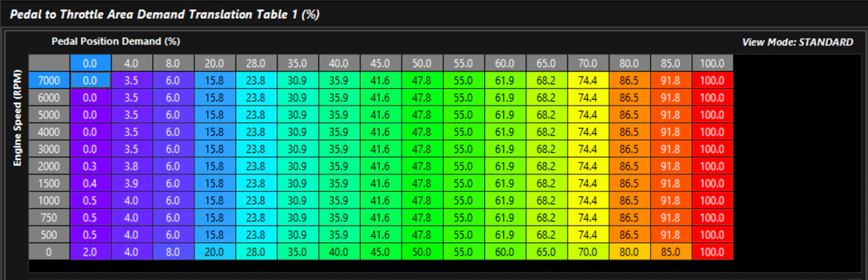Click the 70.0 pedal column header
The width and height of the screenshot is (868, 280).
(588, 64)
